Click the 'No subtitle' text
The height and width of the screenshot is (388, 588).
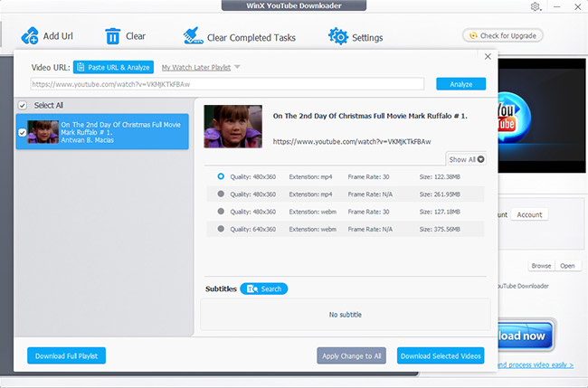[346, 315]
